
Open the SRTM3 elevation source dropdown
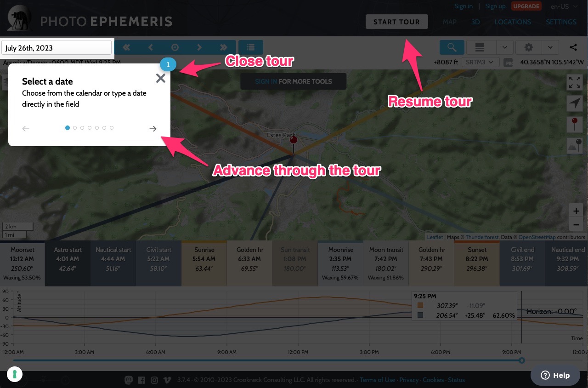(480, 62)
